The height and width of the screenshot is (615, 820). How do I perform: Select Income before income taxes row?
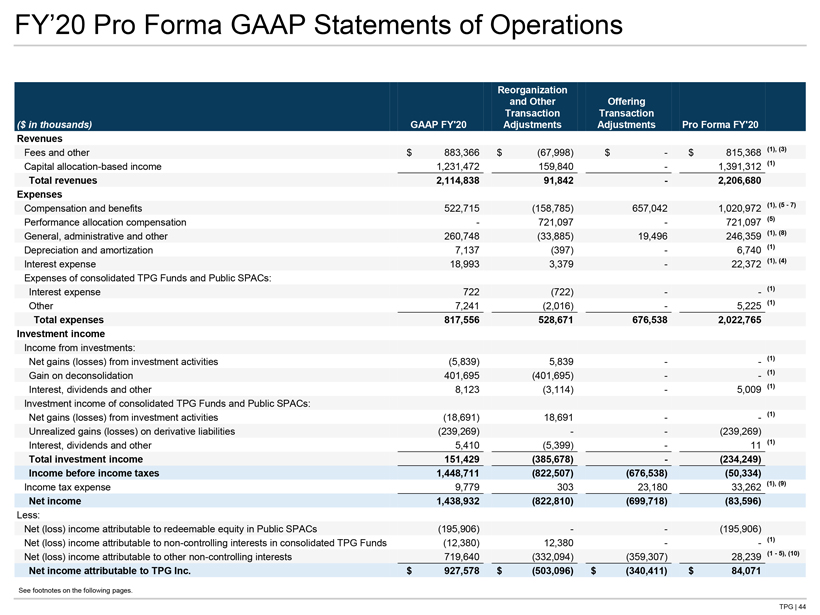(410, 473)
